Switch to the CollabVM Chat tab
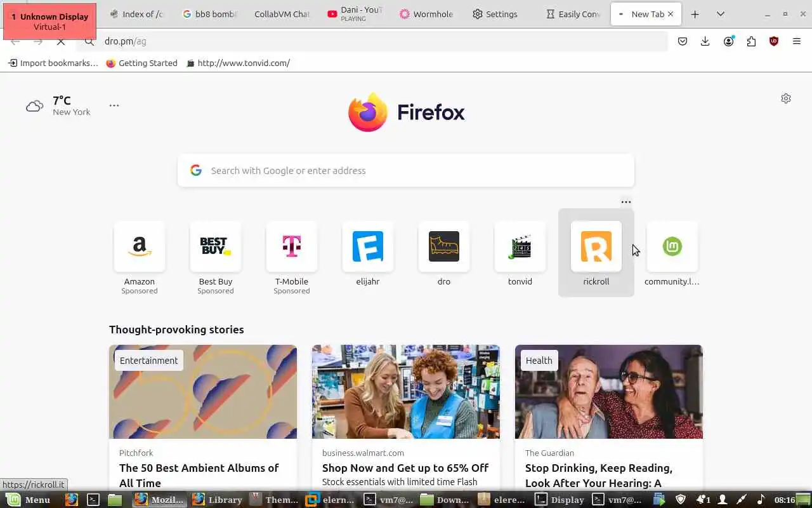Screen dimensions: 812x508 tap(282, 14)
